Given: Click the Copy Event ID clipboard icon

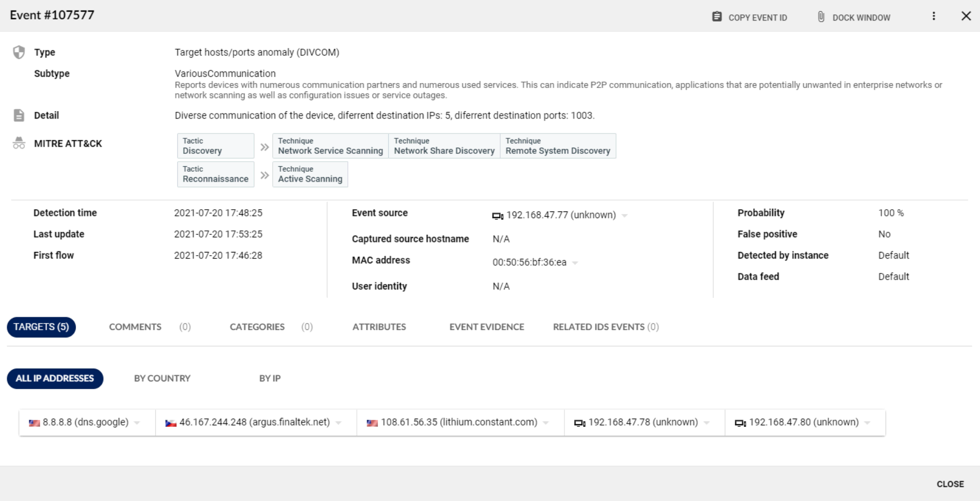Looking at the screenshot, I should click(716, 17).
